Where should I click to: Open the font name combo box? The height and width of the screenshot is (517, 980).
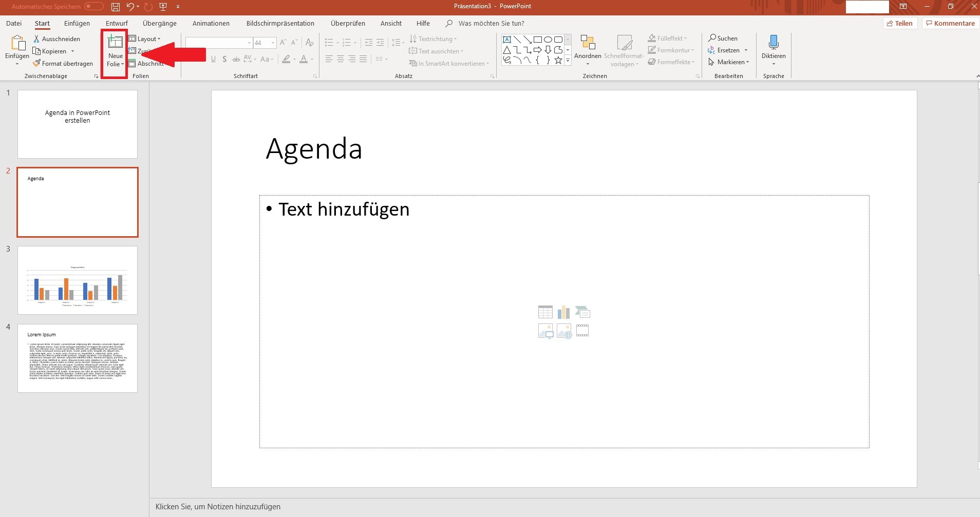[x=219, y=43]
